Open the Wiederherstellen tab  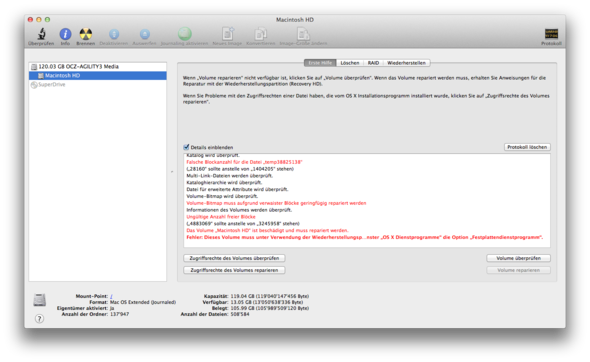[x=406, y=63]
